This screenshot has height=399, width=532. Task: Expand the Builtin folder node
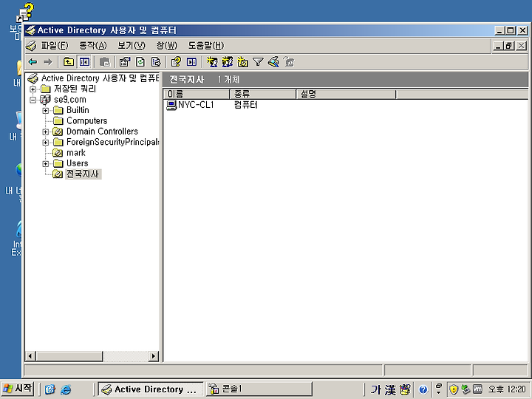click(46, 111)
